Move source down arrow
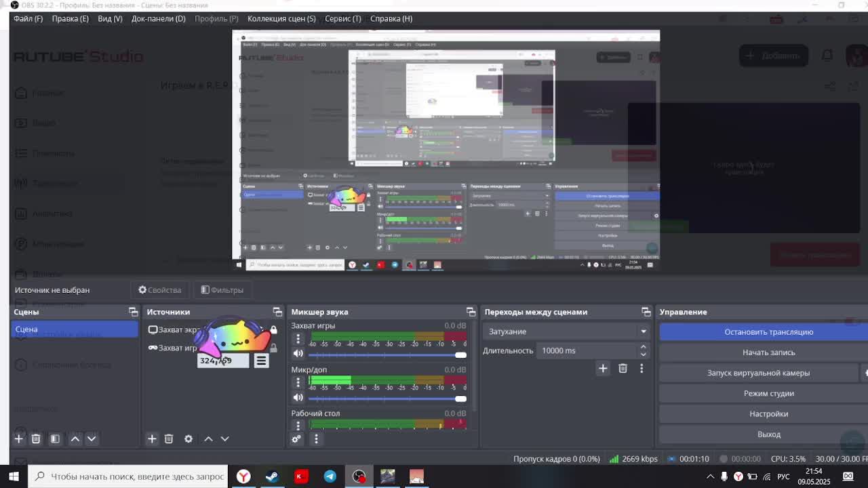The image size is (868, 488). pos(225,439)
